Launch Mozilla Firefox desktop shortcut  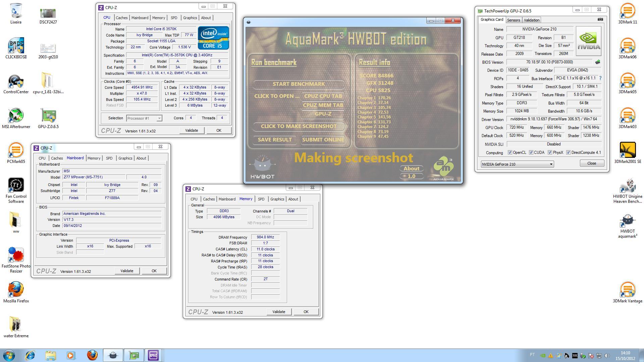(16, 292)
